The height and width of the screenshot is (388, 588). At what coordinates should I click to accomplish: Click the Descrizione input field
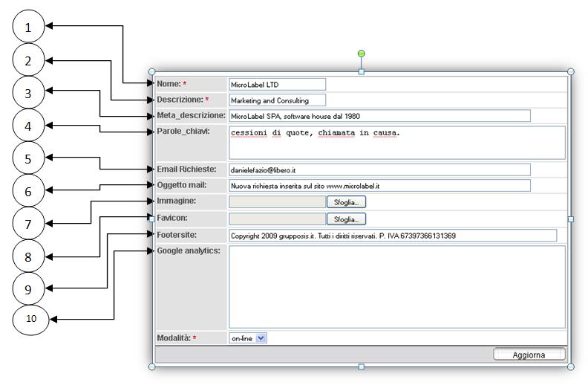click(277, 100)
